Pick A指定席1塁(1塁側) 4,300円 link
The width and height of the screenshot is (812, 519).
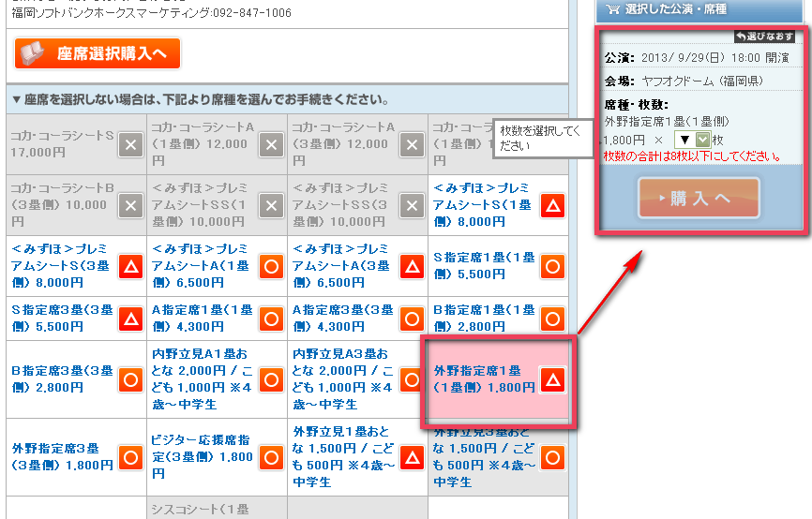click(x=203, y=319)
